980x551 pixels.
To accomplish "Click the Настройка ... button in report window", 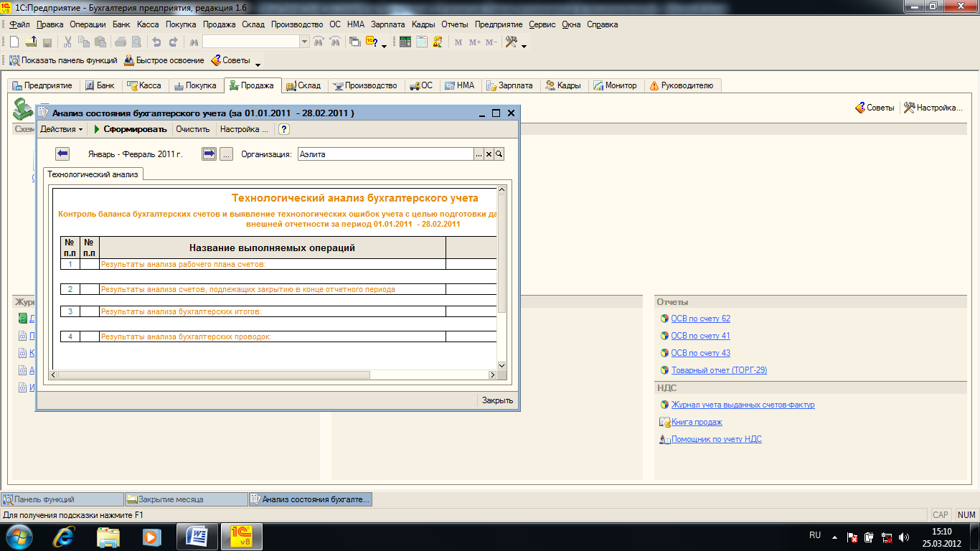I will pyautogui.click(x=244, y=129).
